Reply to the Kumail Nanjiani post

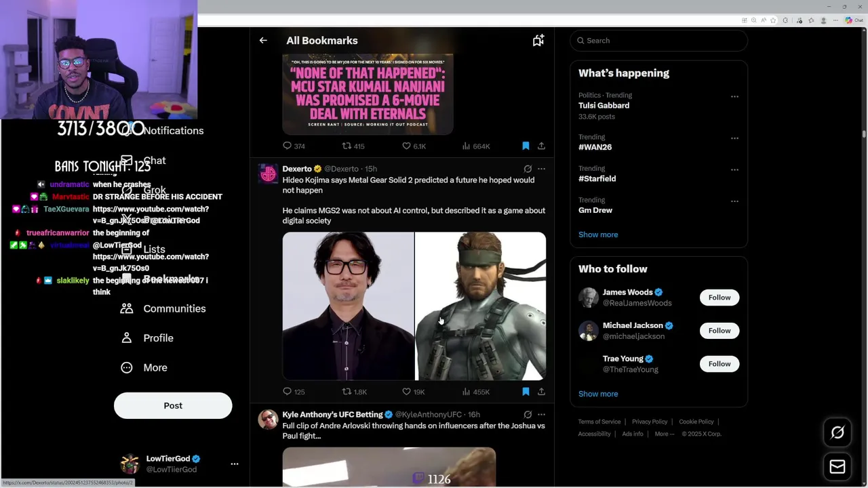coord(288,146)
